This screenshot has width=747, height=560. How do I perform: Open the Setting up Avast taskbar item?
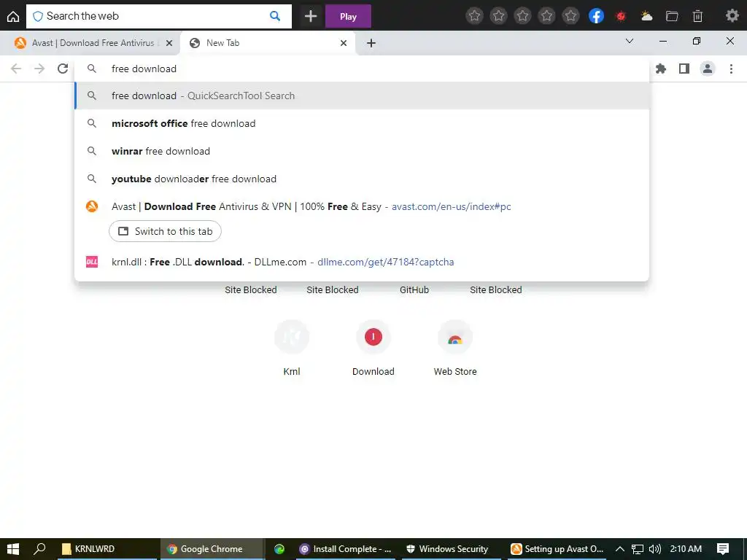pyautogui.click(x=557, y=549)
